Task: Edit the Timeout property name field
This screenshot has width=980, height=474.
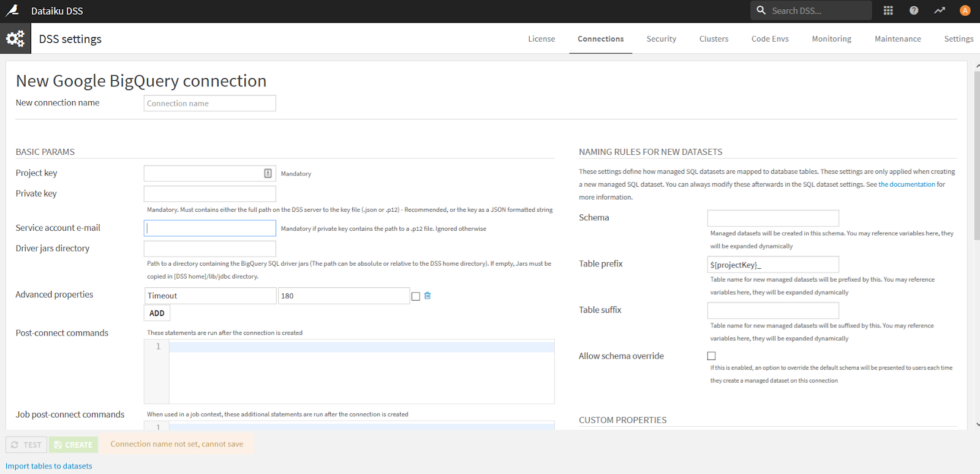Action: (x=210, y=296)
